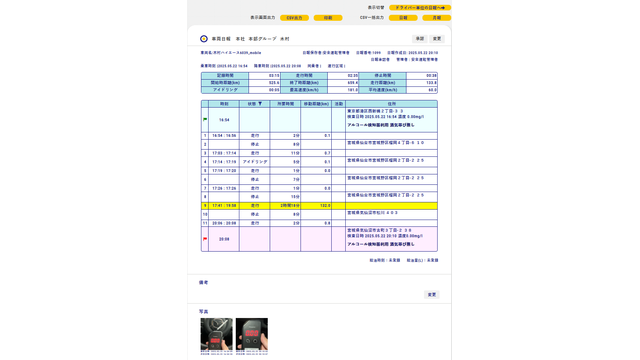This screenshot has width=640, height=360.
Task: Export the 月報 CSV batch output
Action: [x=436, y=18]
